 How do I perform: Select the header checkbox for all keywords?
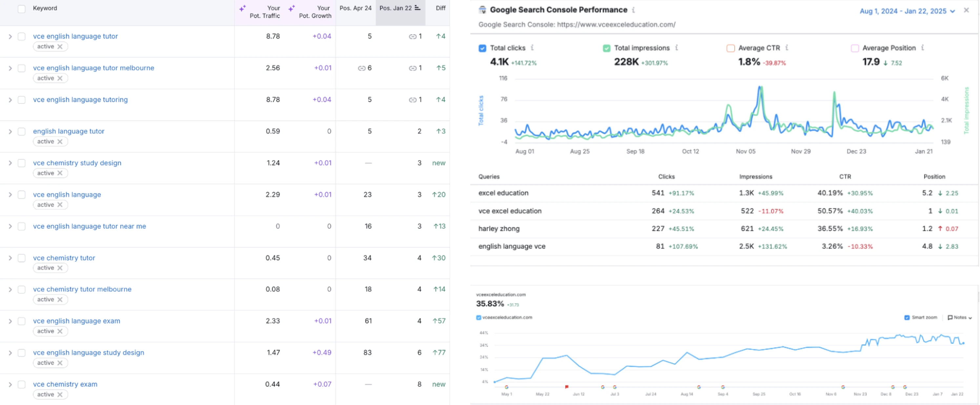[x=22, y=9]
